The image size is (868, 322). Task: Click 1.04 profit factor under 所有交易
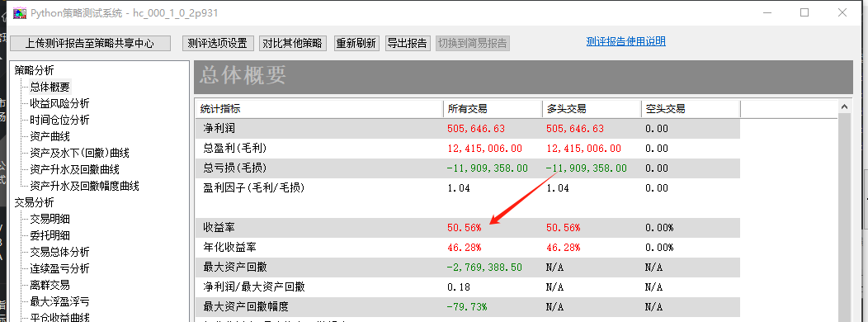459,188
